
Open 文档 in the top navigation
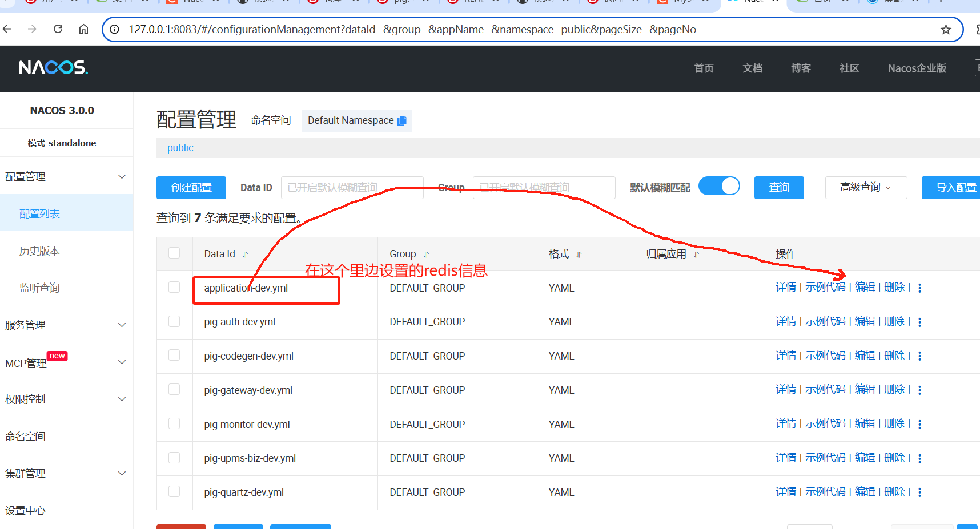tap(752, 68)
